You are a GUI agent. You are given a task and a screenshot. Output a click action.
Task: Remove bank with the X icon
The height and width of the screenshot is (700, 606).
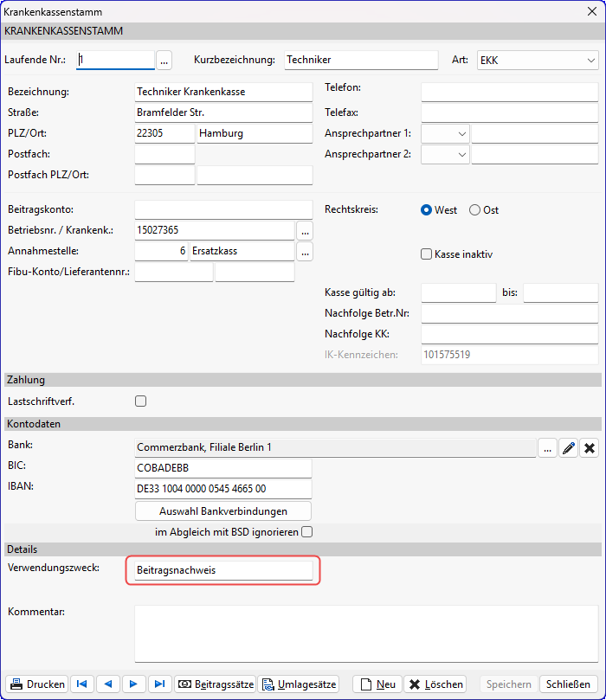[x=589, y=447]
